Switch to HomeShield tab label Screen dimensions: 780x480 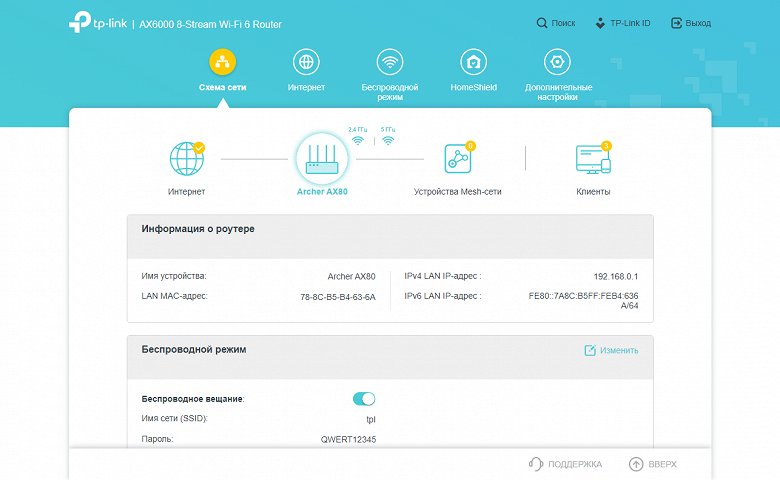pos(474,88)
